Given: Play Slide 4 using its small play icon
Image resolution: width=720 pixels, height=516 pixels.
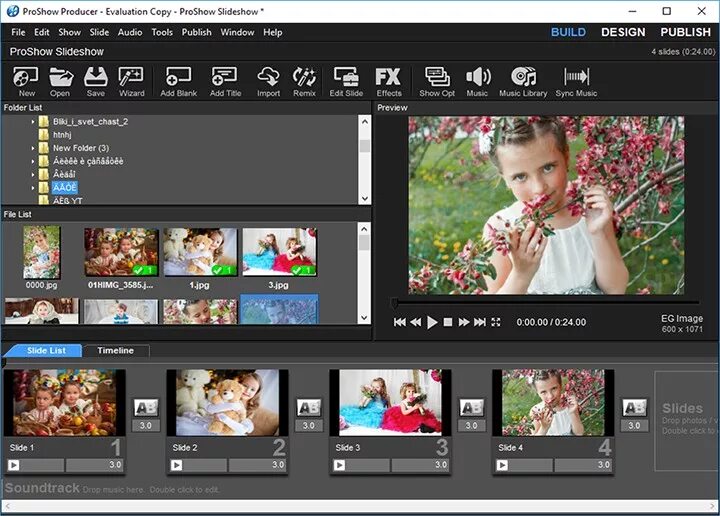Looking at the screenshot, I should (x=502, y=465).
